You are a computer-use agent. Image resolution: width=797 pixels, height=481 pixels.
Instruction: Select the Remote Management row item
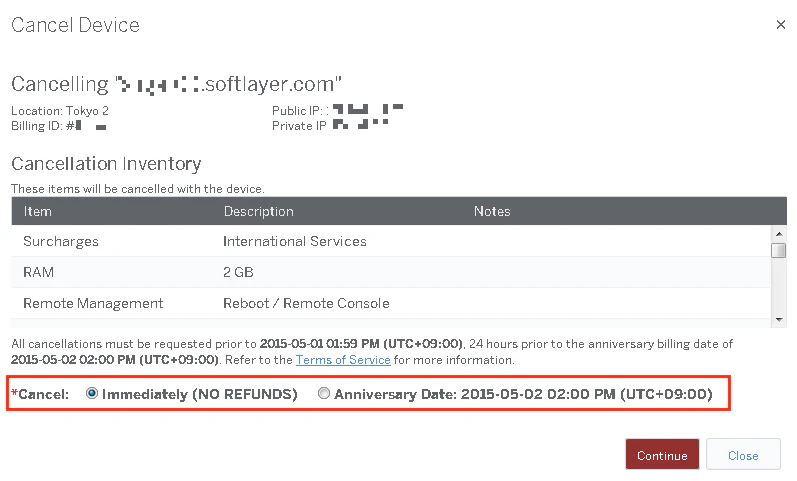(x=93, y=304)
